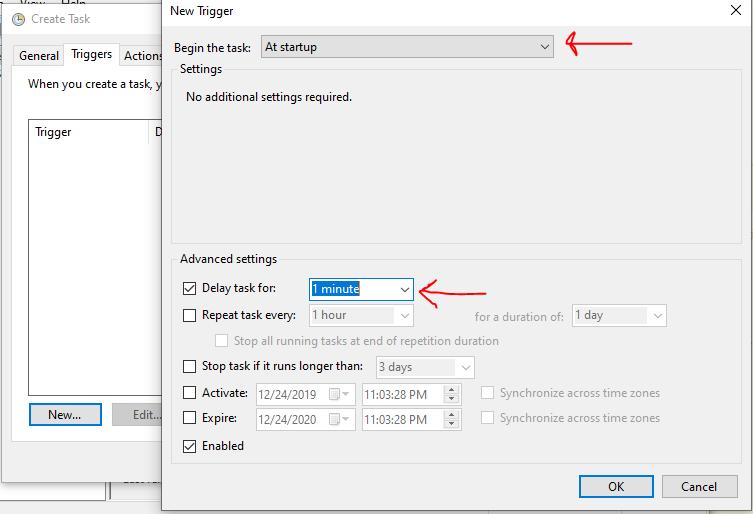Click the New... button
This screenshot has width=753, height=514.
coord(64,414)
